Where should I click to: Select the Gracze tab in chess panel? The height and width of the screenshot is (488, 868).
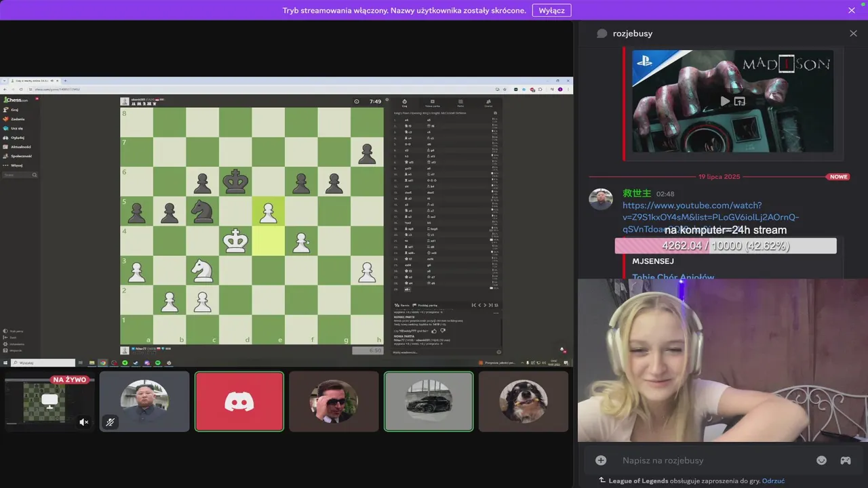[x=488, y=103]
